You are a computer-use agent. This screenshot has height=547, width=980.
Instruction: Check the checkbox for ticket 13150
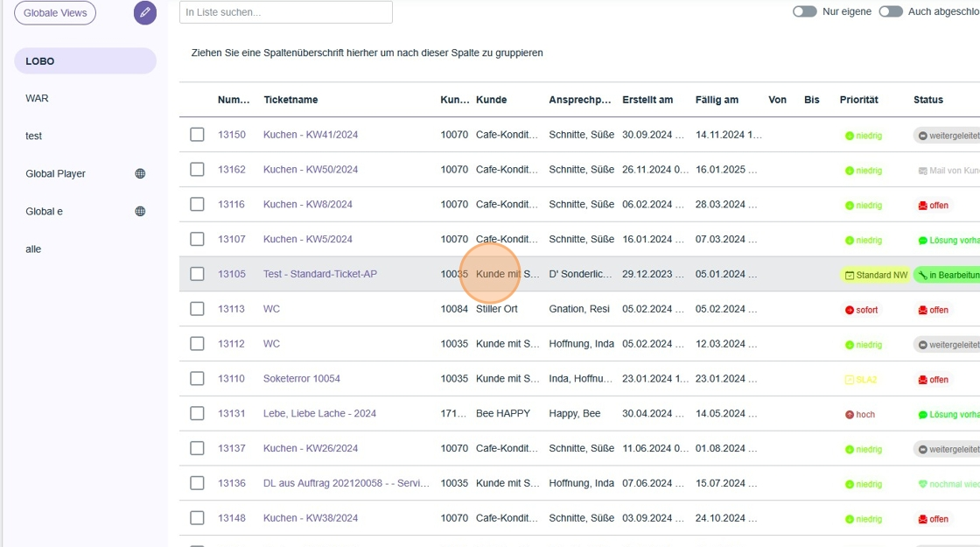click(197, 135)
